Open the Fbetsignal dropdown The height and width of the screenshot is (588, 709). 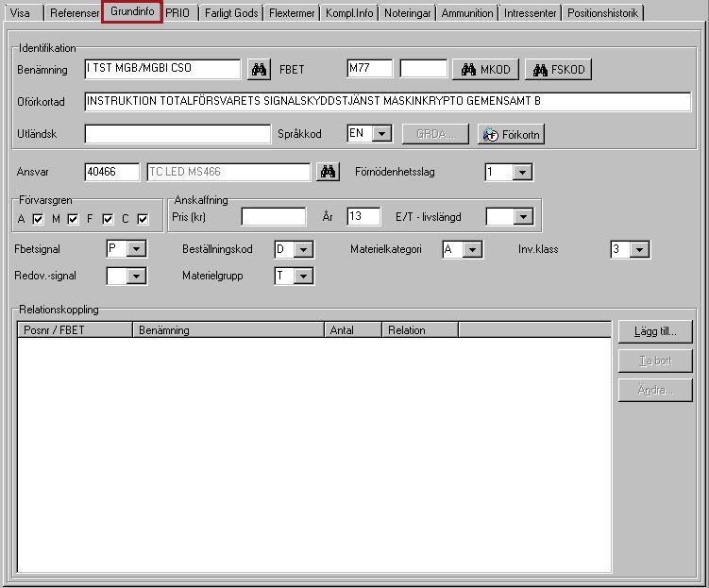(x=136, y=248)
